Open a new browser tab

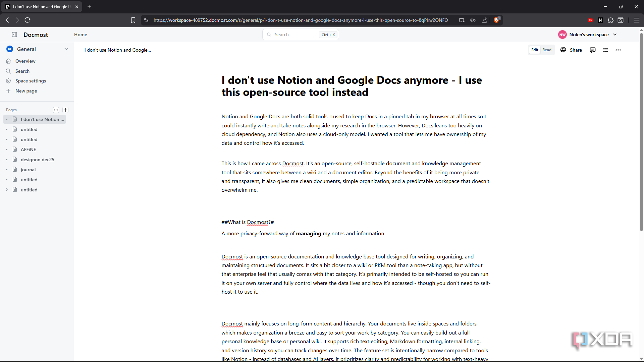89,7
